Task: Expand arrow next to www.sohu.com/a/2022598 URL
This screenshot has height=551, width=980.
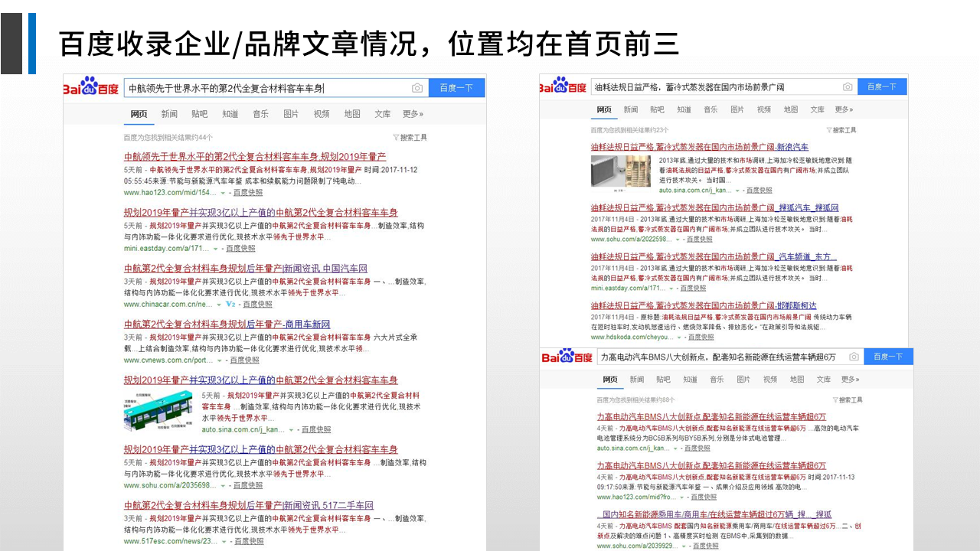Action: (677, 240)
